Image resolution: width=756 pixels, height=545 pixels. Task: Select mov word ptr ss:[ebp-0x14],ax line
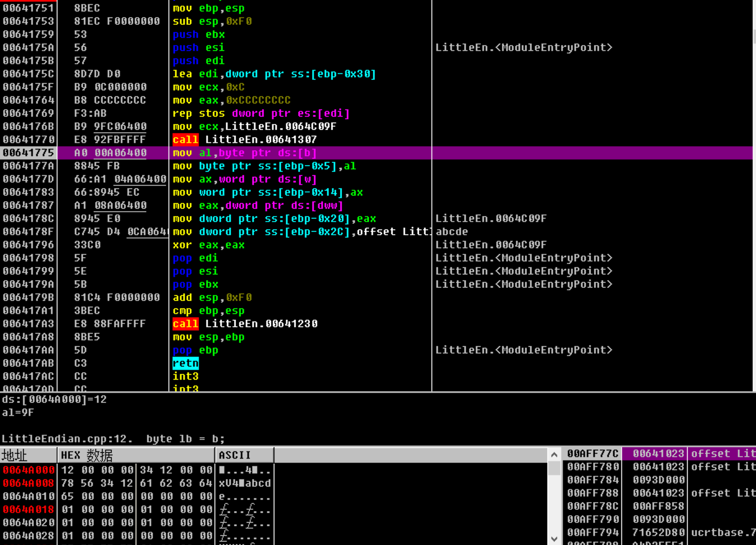(x=267, y=192)
